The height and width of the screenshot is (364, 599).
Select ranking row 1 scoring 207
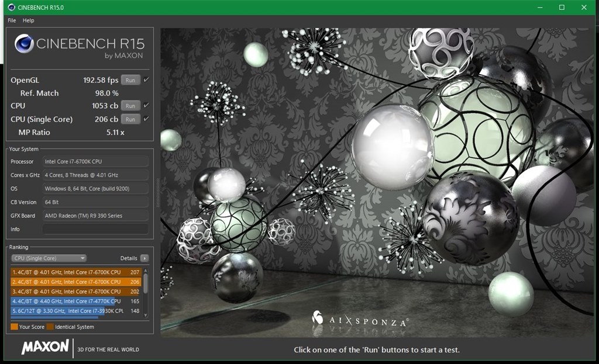point(76,272)
